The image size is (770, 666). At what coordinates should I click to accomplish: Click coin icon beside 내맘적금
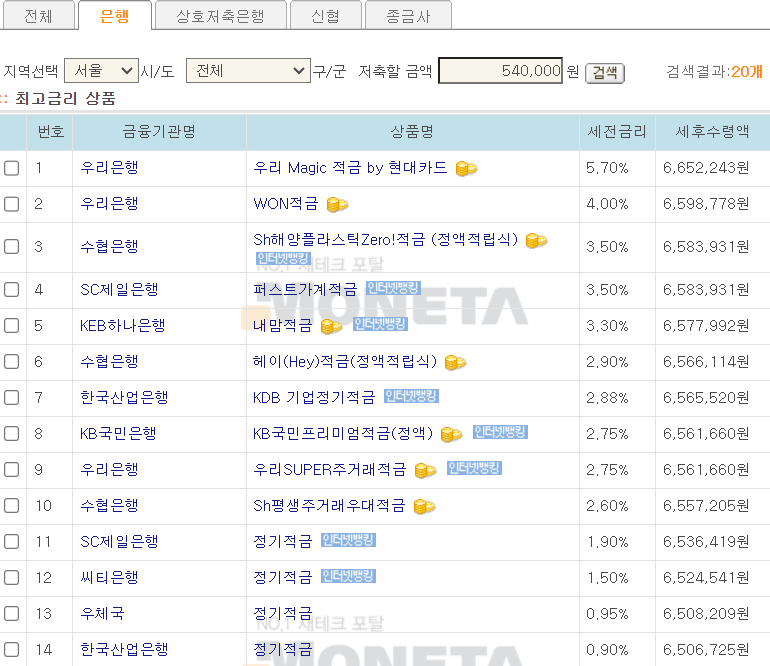click(331, 326)
